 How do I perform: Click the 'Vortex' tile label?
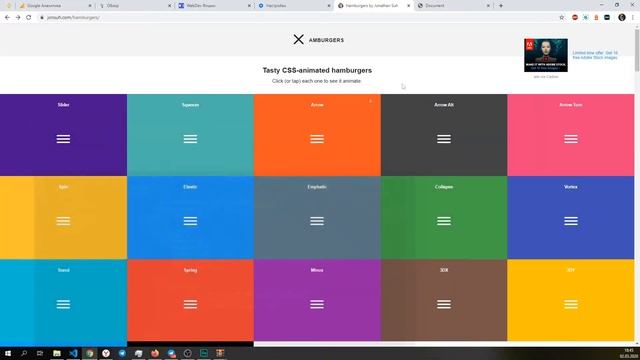[x=571, y=187]
